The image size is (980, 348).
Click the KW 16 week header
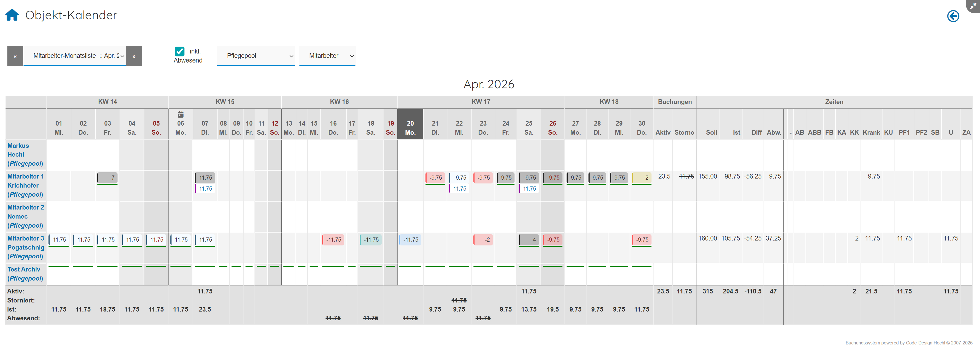(x=339, y=102)
